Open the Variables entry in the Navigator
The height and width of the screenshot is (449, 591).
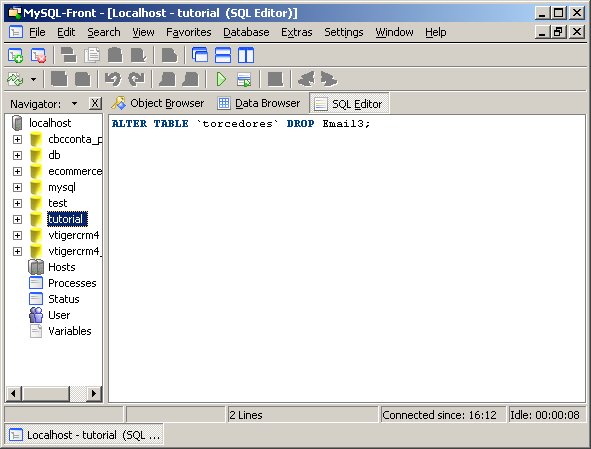pos(70,331)
